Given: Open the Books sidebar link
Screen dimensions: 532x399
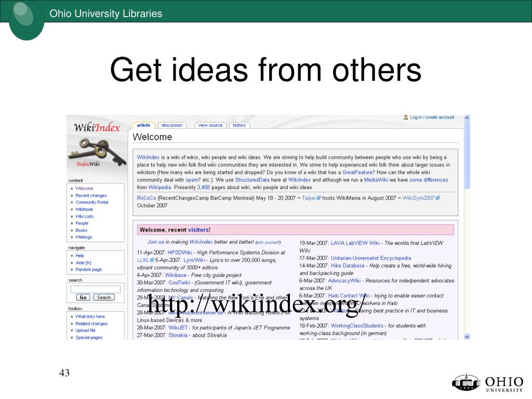Looking at the screenshot, I should 82,230.
